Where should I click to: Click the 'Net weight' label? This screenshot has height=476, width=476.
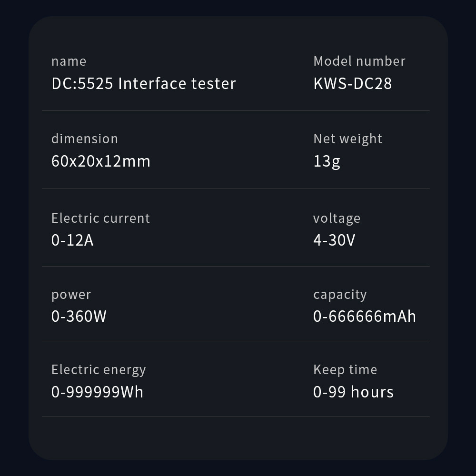(x=348, y=139)
